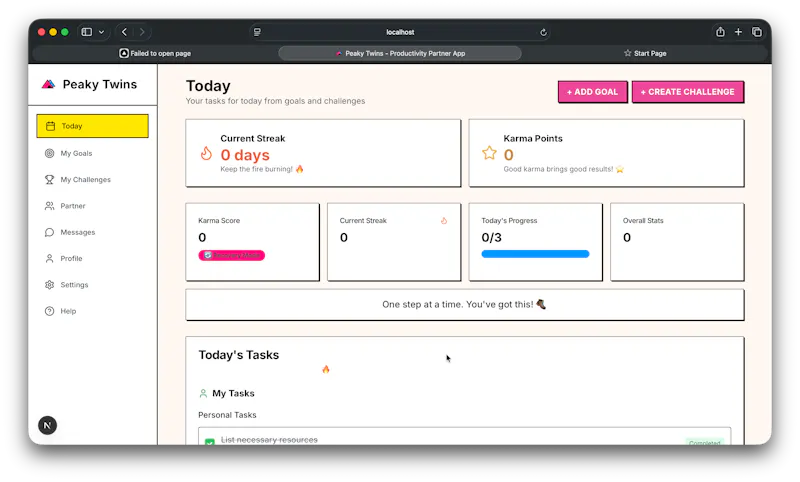800x482 pixels.
Task: Click the trophy icon for My Challenges
Action: (x=49, y=180)
